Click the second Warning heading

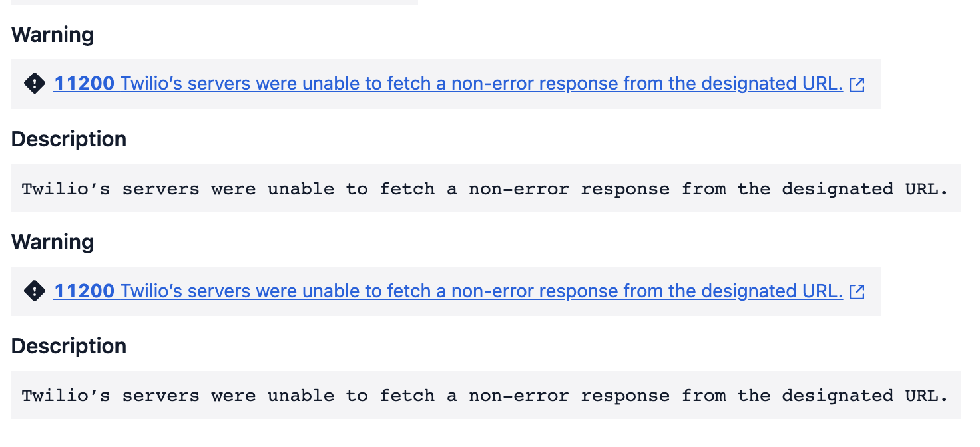click(53, 242)
